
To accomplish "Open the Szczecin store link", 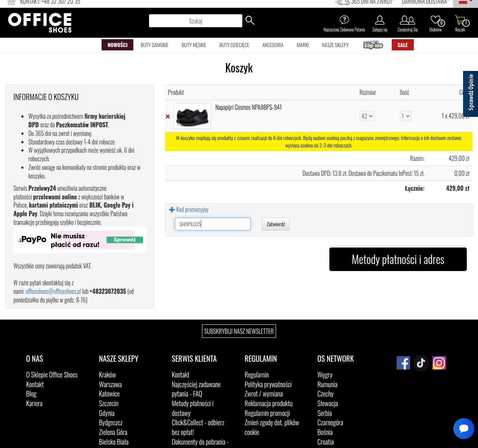I will (x=109, y=404).
